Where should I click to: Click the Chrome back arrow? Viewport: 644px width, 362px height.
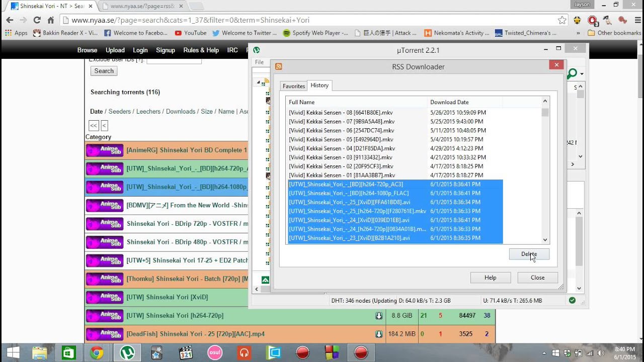click(10, 20)
